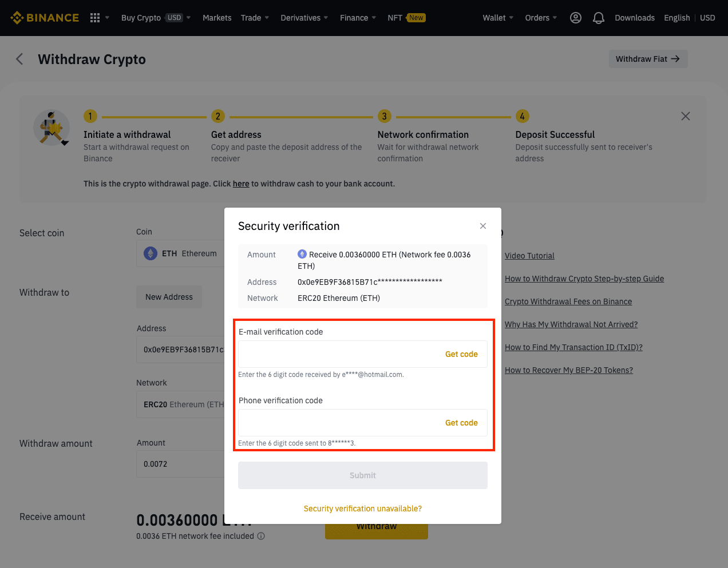This screenshot has height=568, width=728.
Task: Open the user profile account icon
Action: pyautogui.click(x=576, y=18)
